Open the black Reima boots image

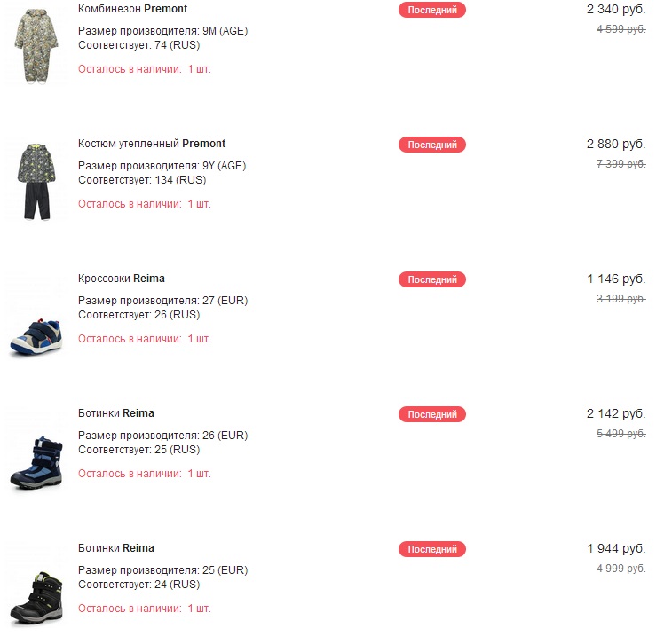(x=36, y=598)
